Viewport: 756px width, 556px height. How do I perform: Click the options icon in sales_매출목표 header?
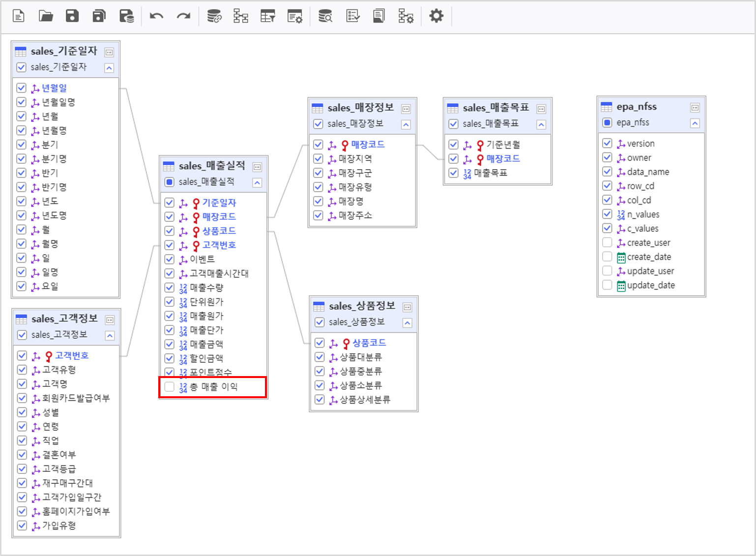coord(541,109)
